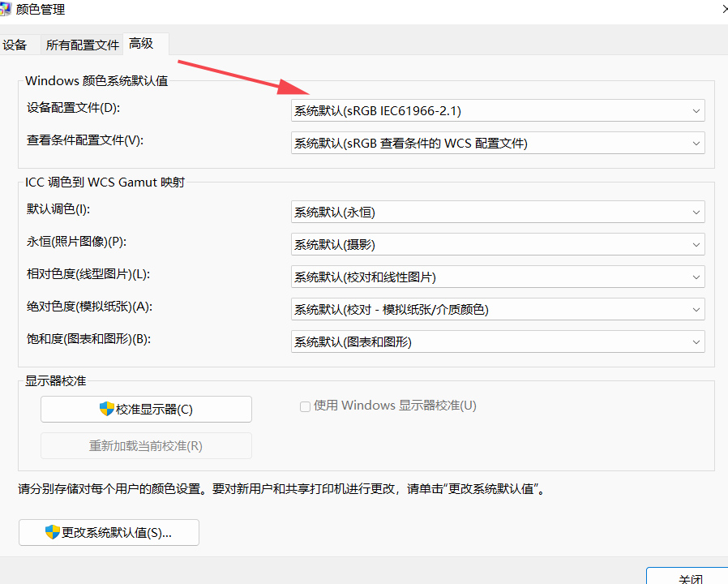Click the 更改系统默认值(S)... button
The width and height of the screenshot is (728, 584).
(109, 532)
